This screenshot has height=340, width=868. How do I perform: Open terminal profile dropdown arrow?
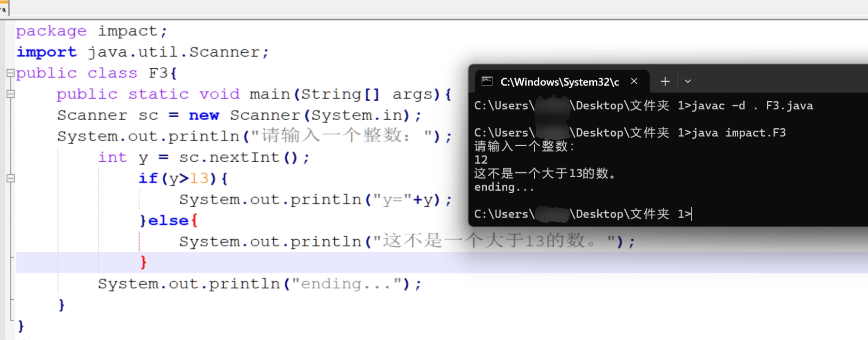point(688,81)
